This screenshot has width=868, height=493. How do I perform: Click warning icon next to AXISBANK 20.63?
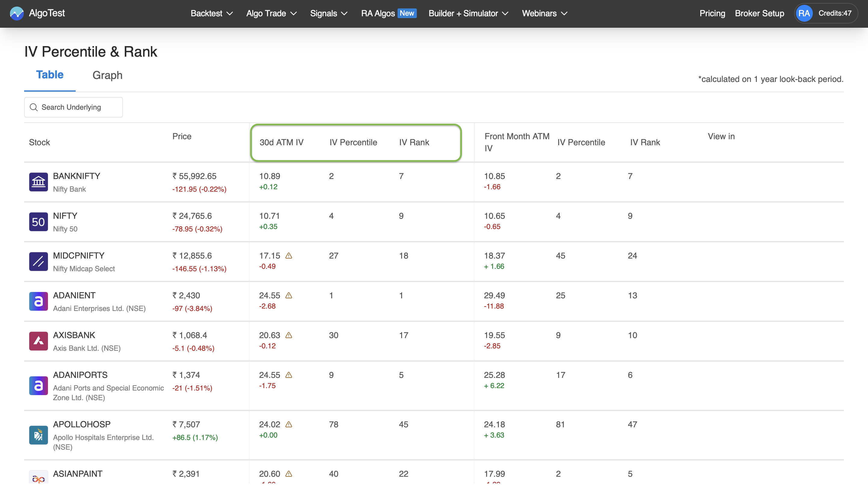(x=289, y=335)
